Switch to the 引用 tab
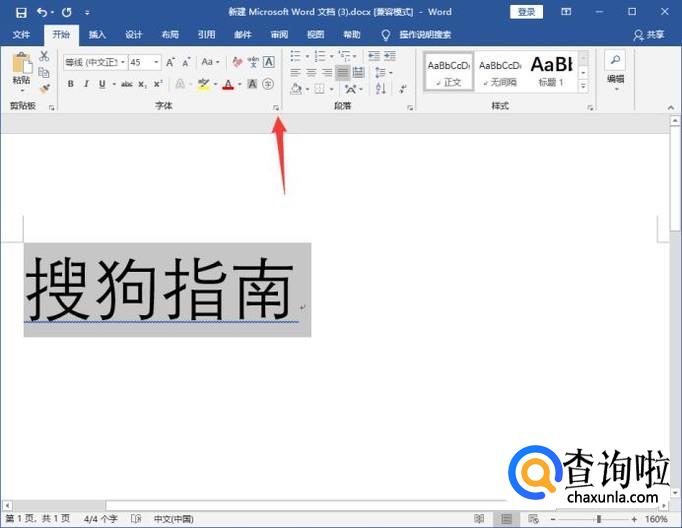This screenshot has width=682, height=528. (207, 34)
